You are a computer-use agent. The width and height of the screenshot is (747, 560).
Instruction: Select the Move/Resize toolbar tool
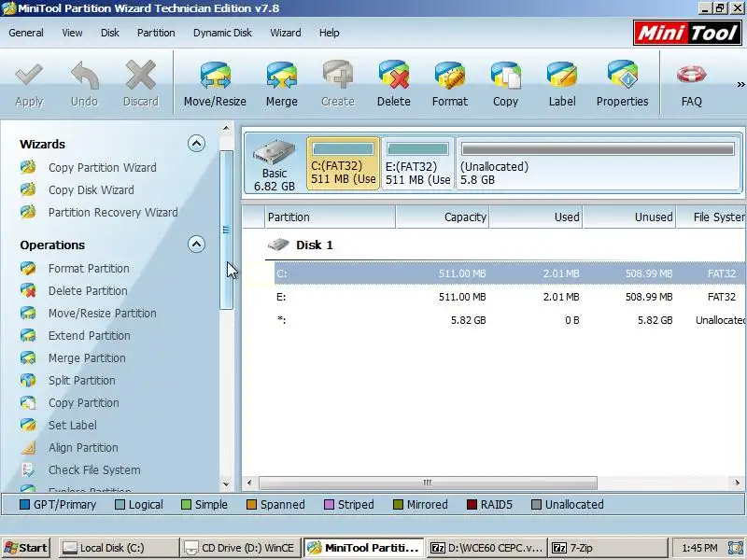click(x=215, y=84)
